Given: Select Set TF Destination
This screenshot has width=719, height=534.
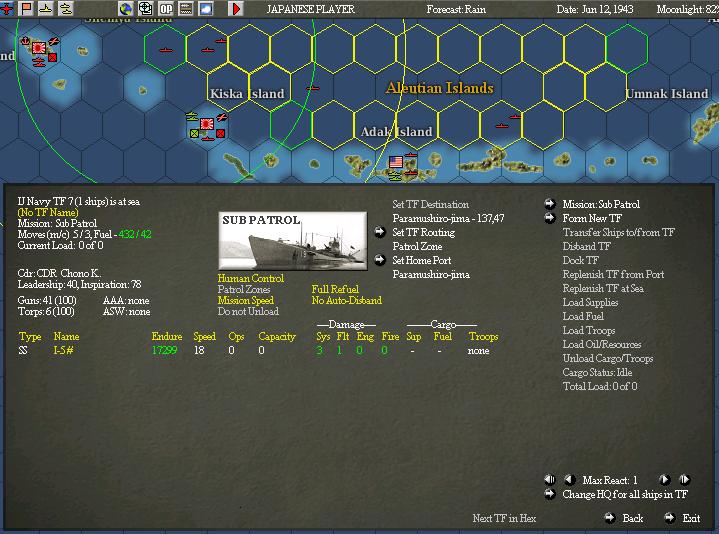Looking at the screenshot, I should tap(430, 204).
